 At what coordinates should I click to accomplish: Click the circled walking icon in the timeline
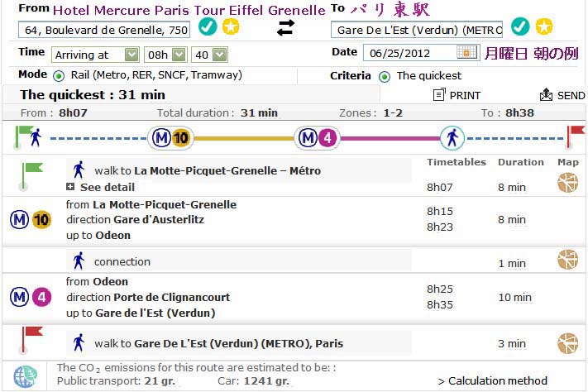(x=452, y=138)
